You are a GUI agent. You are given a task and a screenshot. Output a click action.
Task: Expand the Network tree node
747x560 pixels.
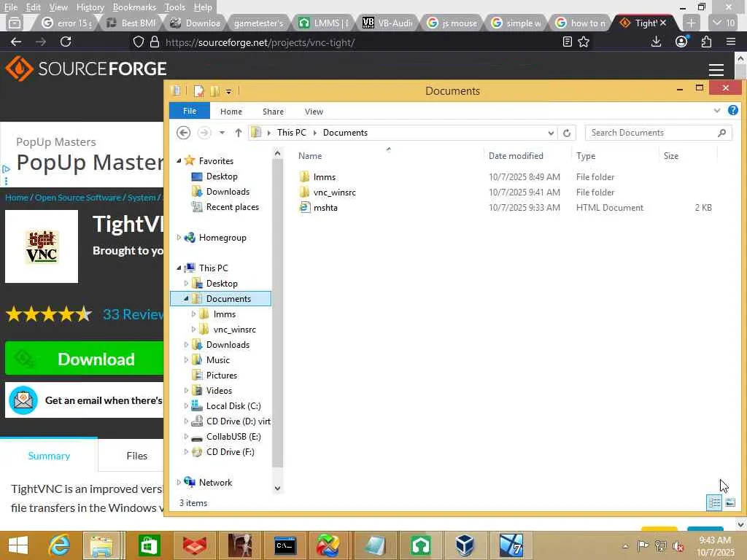point(179,483)
